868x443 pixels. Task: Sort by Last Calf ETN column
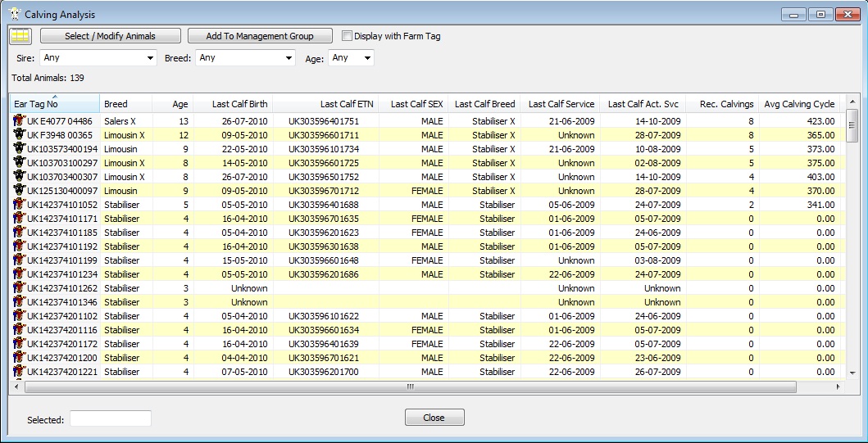[325, 104]
